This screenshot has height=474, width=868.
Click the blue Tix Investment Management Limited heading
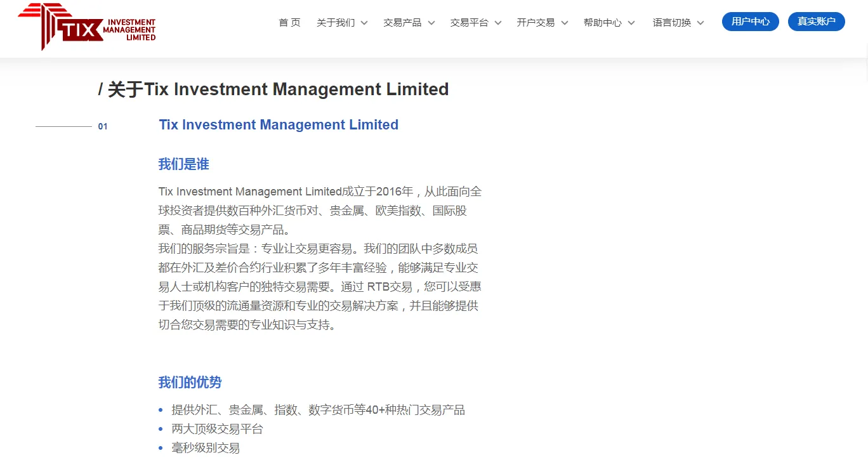click(x=279, y=125)
